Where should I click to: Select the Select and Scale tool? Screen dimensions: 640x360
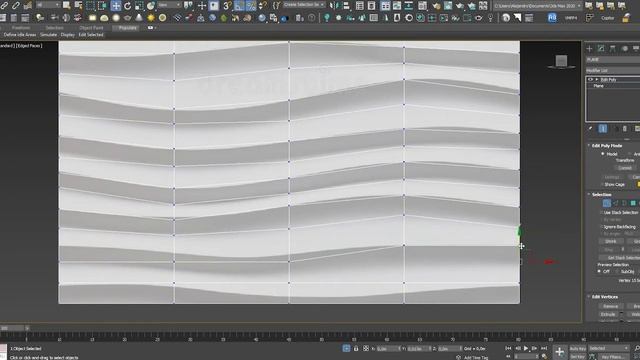click(x=139, y=6)
